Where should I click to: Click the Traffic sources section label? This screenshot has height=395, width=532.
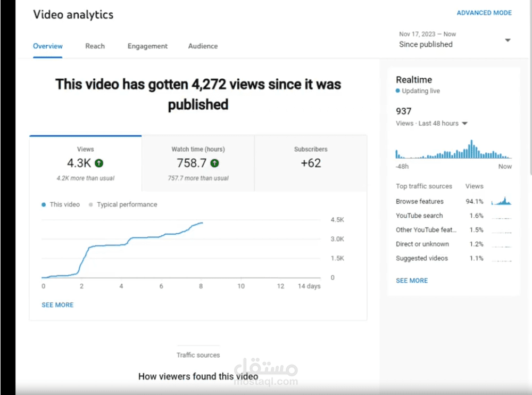(x=198, y=355)
